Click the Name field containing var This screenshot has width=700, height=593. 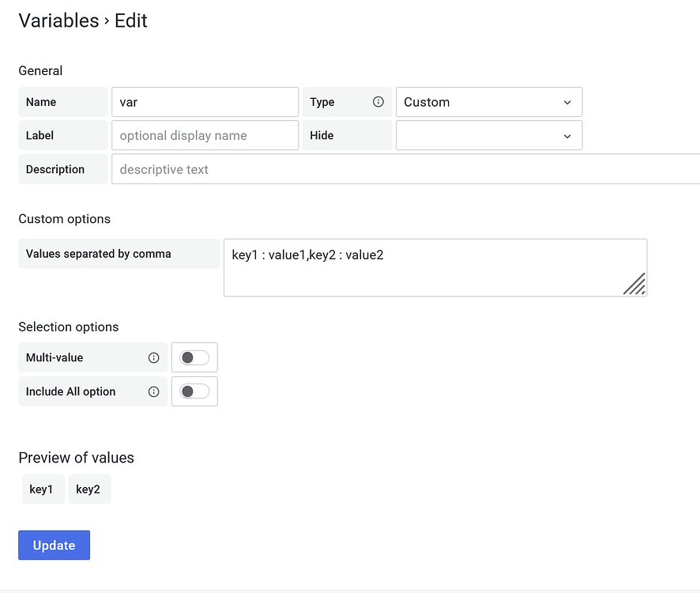point(205,101)
